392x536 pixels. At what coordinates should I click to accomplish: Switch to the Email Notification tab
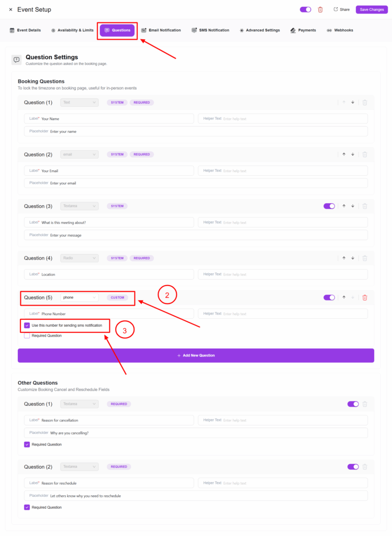click(161, 30)
